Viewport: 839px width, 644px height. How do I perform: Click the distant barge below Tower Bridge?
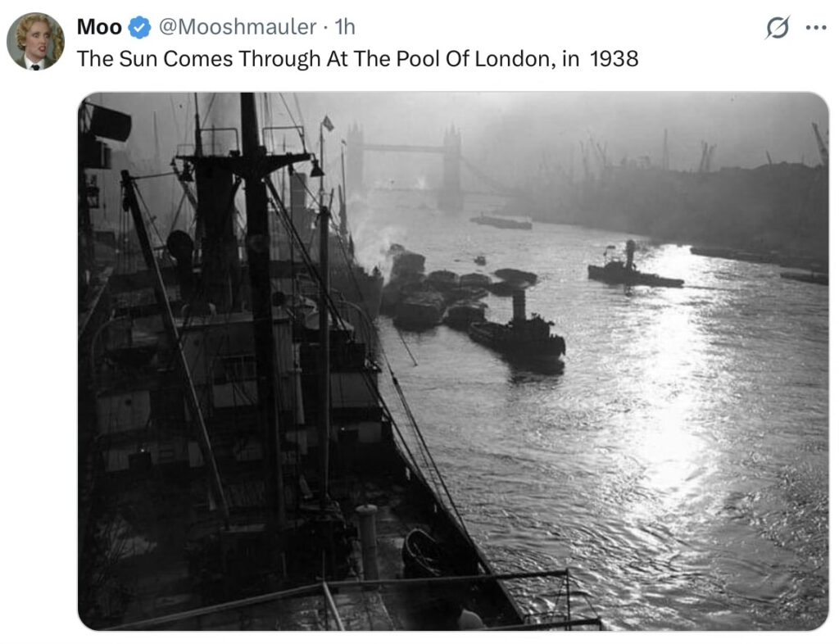pos(501,221)
